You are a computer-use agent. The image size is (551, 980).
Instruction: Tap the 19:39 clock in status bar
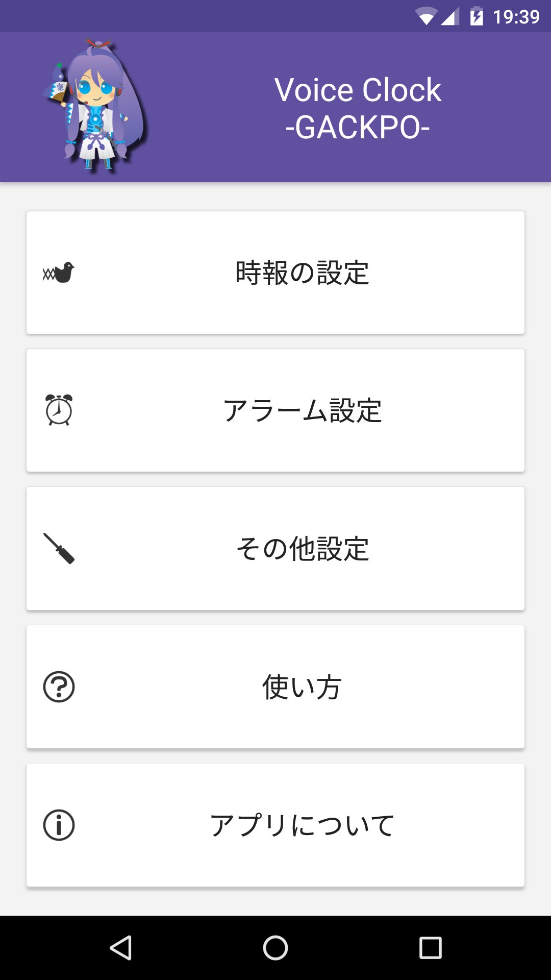coord(516,17)
